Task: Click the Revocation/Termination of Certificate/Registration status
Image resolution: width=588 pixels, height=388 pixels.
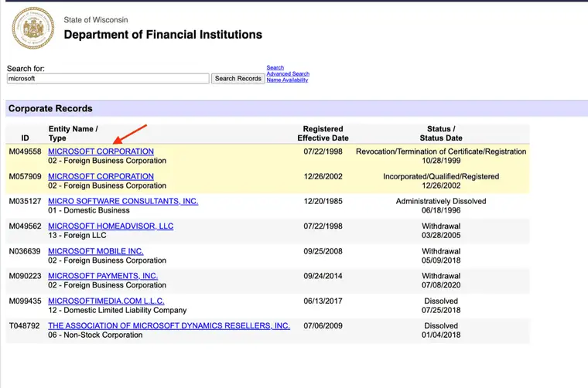Action: click(441, 151)
